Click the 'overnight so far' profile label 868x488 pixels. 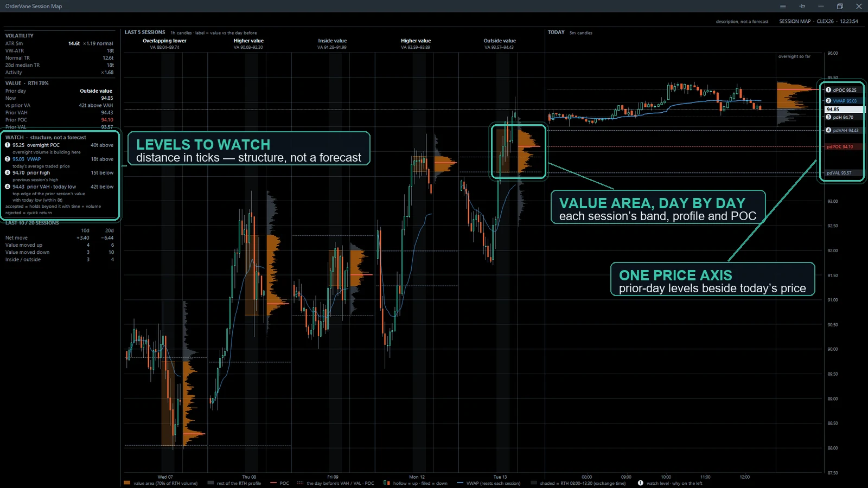click(x=794, y=56)
